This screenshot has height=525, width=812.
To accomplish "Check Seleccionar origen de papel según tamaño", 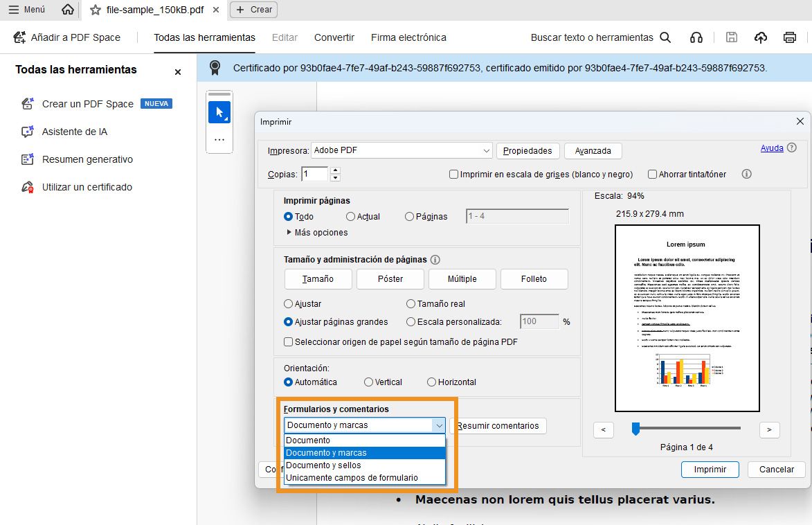I will coord(289,342).
